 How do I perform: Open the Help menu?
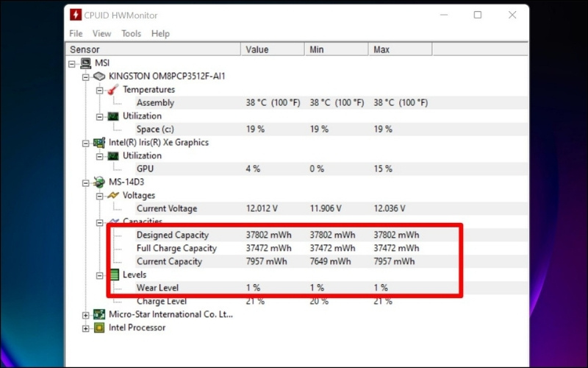point(160,33)
